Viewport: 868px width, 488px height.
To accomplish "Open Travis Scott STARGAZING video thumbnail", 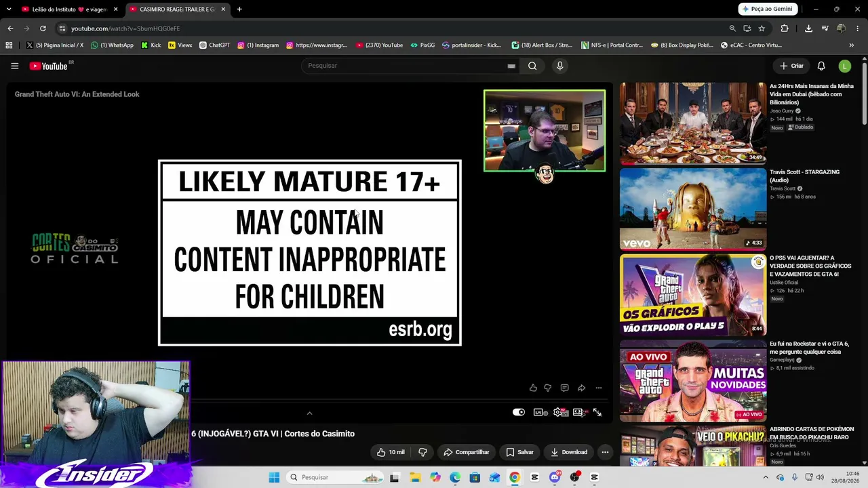I will pos(693,209).
